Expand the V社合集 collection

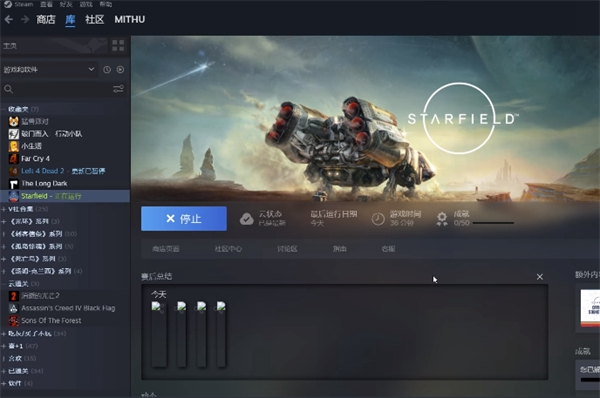pyautogui.click(x=3, y=209)
